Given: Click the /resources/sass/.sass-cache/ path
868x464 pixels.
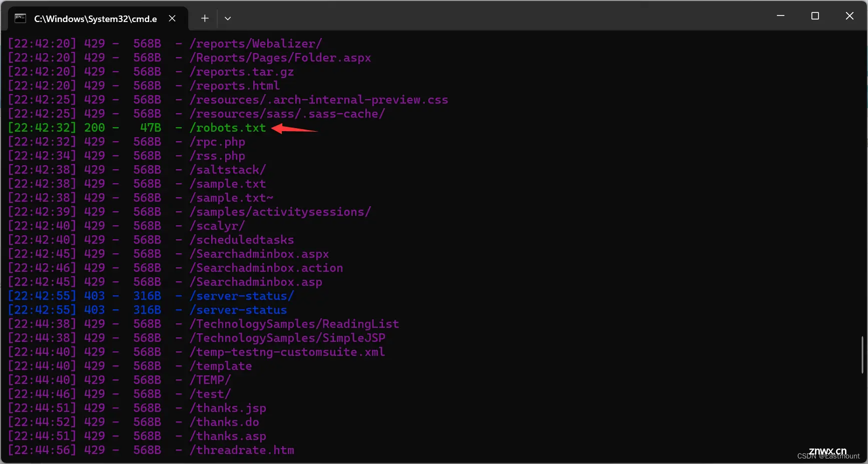Looking at the screenshot, I should pyautogui.click(x=287, y=114).
